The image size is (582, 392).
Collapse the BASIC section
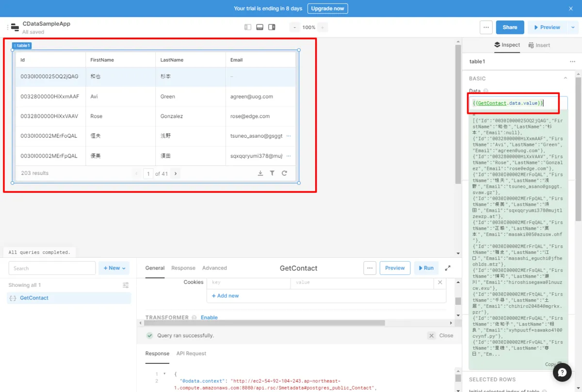[565, 78]
